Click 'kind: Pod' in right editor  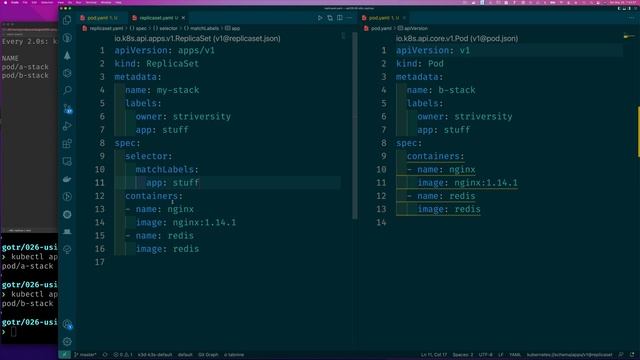[420, 64]
